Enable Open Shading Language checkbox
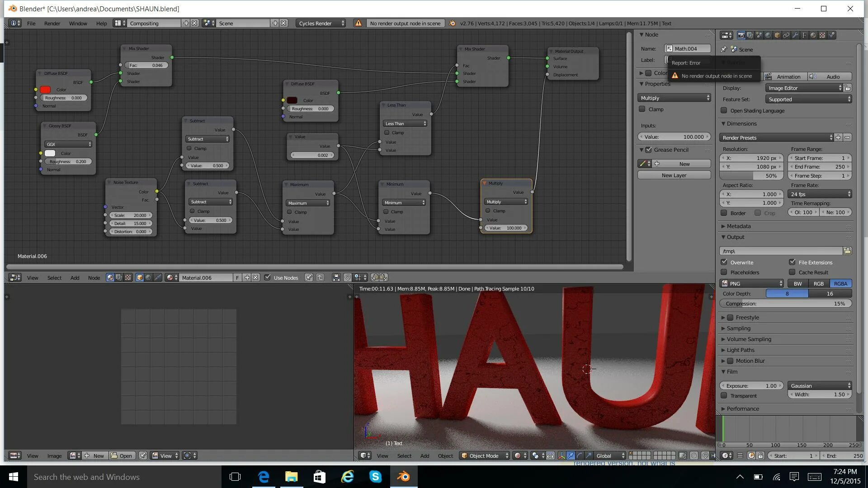This screenshot has width=868, height=488. (724, 111)
